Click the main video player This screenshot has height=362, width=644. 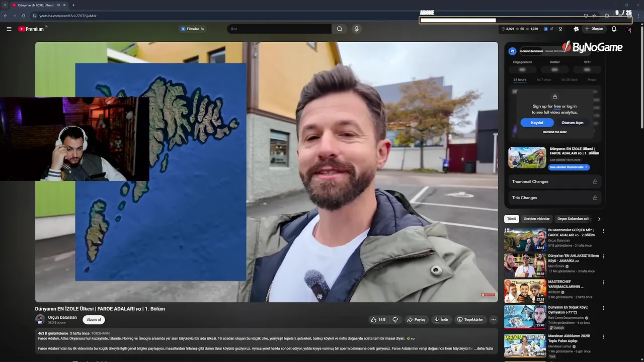pos(267,172)
